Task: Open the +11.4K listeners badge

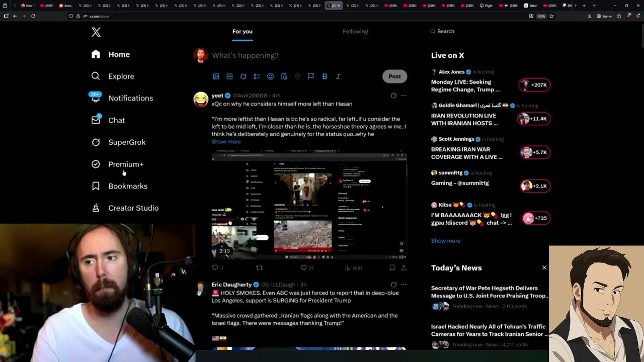Action: [x=534, y=119]
